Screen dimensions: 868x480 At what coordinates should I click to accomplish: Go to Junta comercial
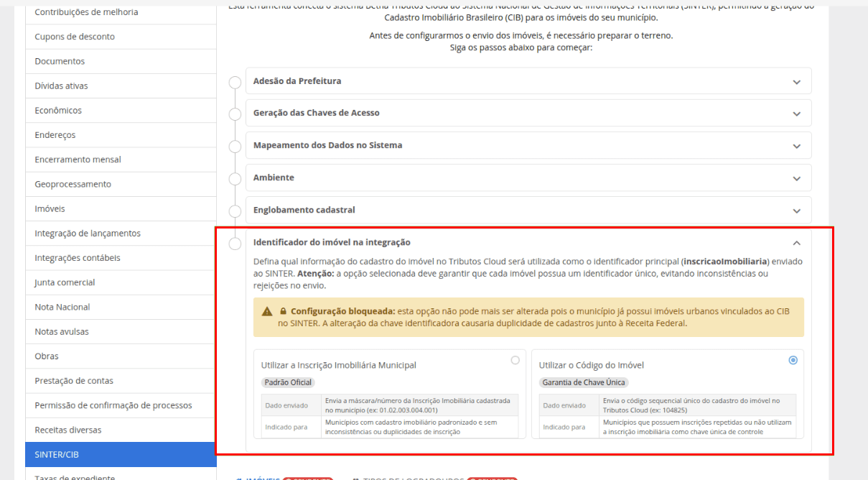(x=121, y=282)
